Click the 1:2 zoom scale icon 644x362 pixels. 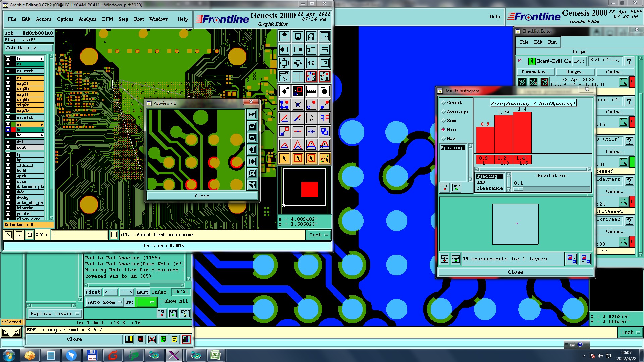pos(311,63)
